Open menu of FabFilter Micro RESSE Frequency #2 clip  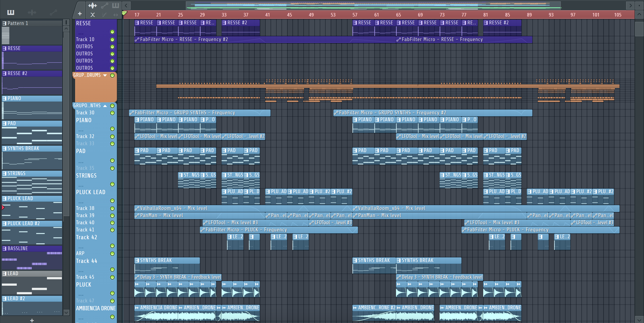click(x=137, y=40)
